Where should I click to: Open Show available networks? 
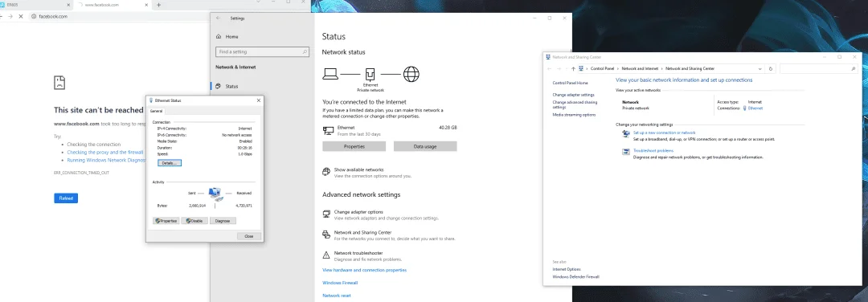(358, 169)
